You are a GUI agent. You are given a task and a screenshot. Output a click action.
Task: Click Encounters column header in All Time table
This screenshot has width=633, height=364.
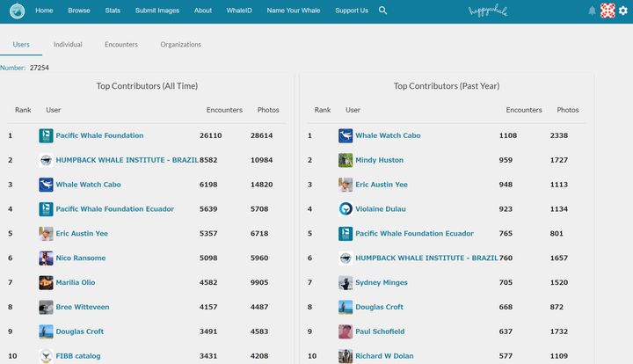click(224, 110)
